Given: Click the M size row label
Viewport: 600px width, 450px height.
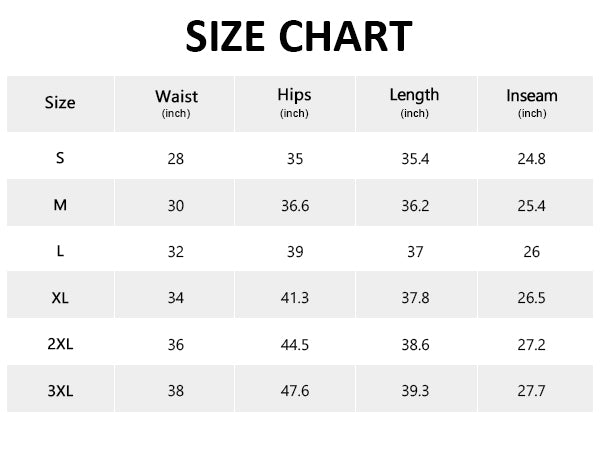Looking at the screenshot, I should (x=60, y=205).
